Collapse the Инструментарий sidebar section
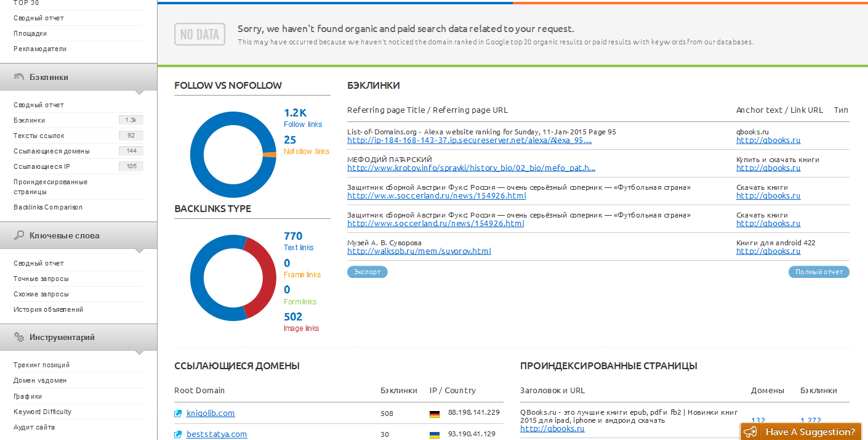The width and height of the screenshot is (868, 440). click(78, 337)
